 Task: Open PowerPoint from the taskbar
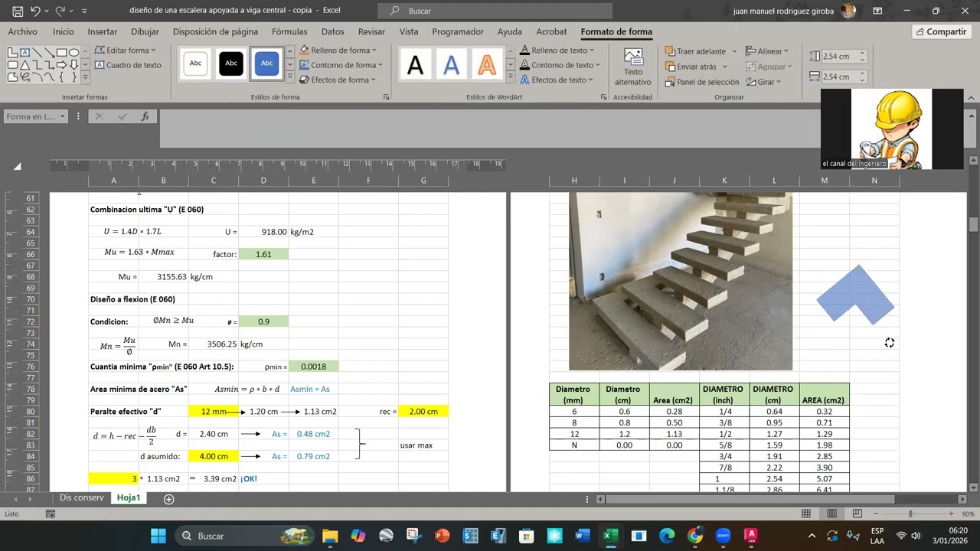(x=442, y=536)
